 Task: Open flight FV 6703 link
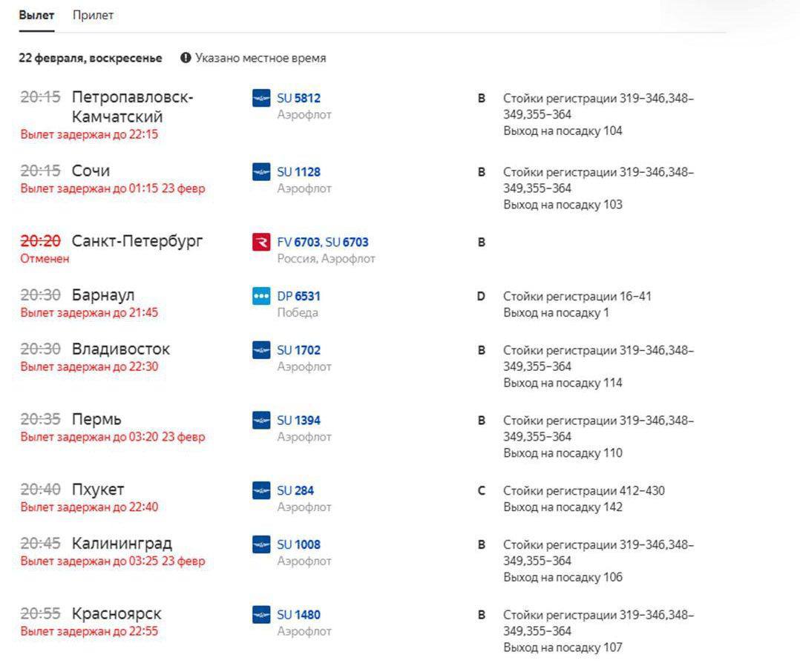click(298, 243)
